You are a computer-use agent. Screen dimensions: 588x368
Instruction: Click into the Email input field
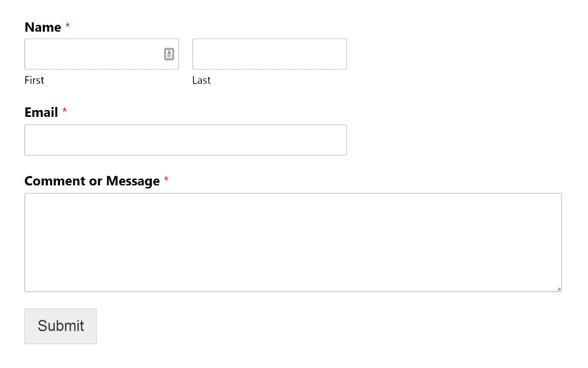[185, 140]
